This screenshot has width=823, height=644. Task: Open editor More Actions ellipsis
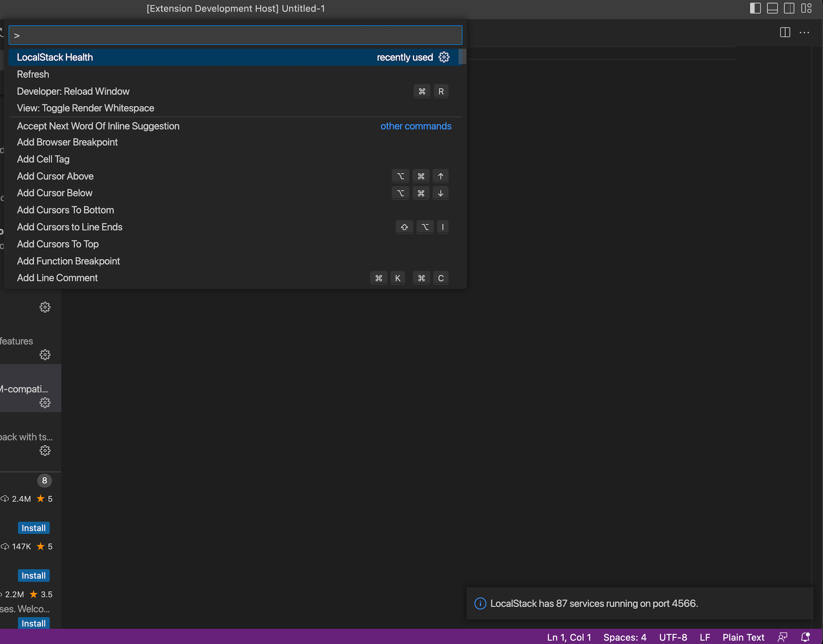tap(804, 32)
